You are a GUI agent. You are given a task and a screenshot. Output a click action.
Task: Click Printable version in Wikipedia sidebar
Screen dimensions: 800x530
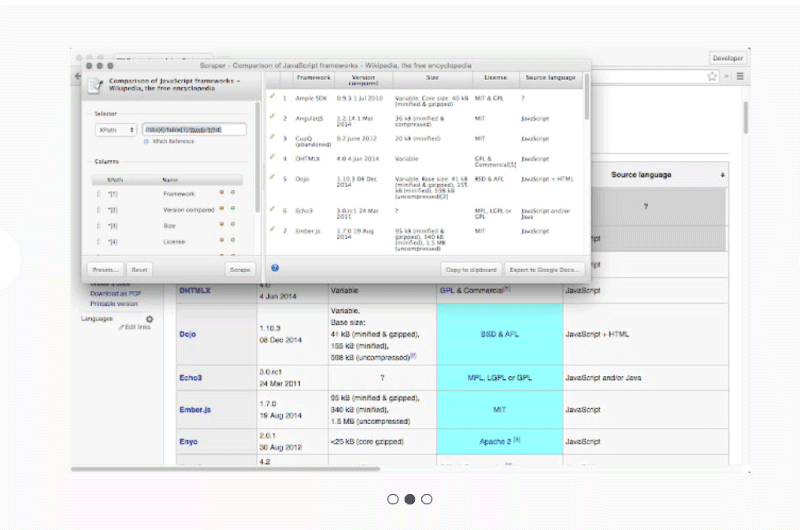pyautogui.click(x=114, y=304)
